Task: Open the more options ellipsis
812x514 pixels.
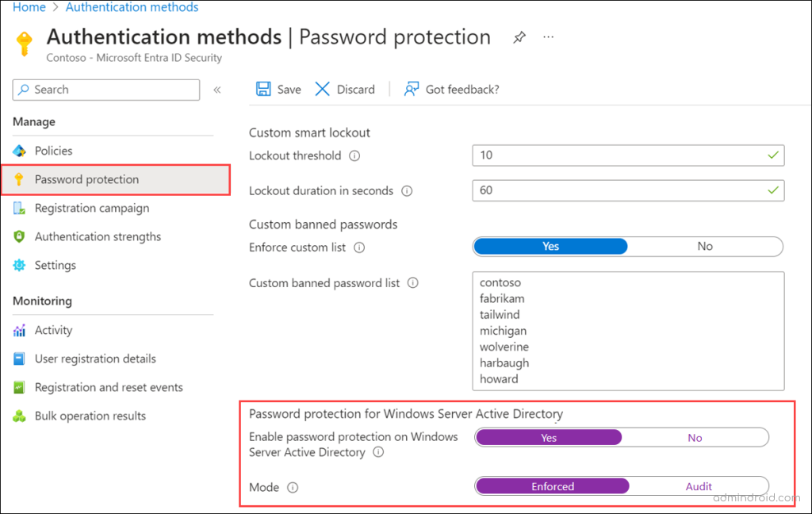Action: (549, 37)
